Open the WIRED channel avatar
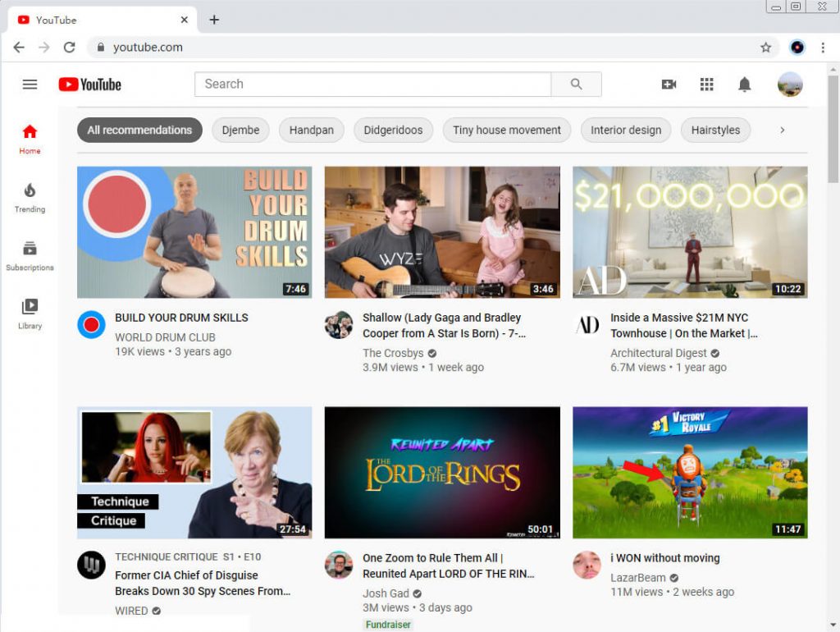 click(x=91, y=565)
